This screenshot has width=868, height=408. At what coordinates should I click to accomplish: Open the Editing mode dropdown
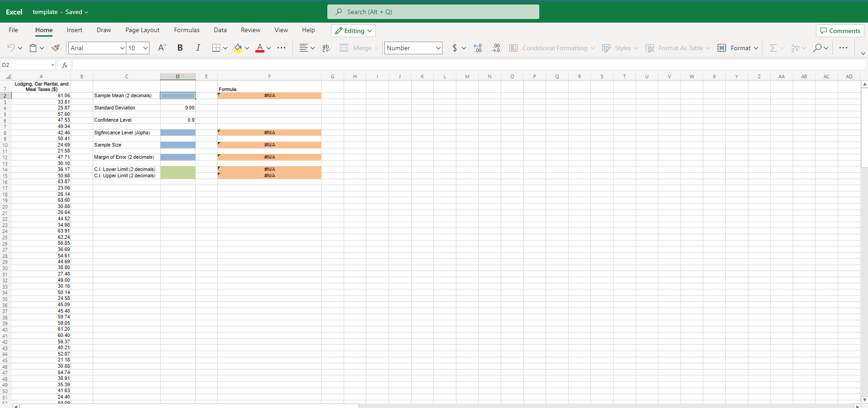(353, 30)
